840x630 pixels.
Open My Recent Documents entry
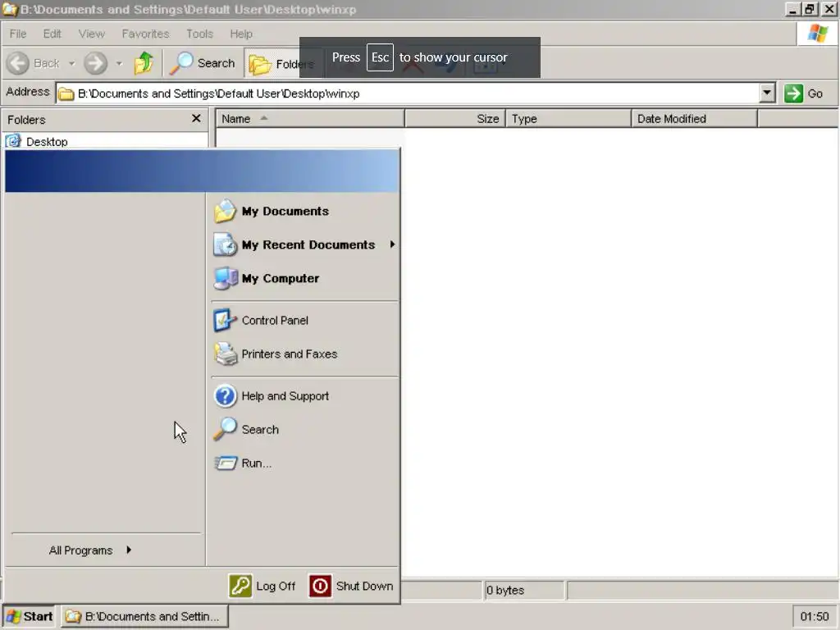(304, 244)
